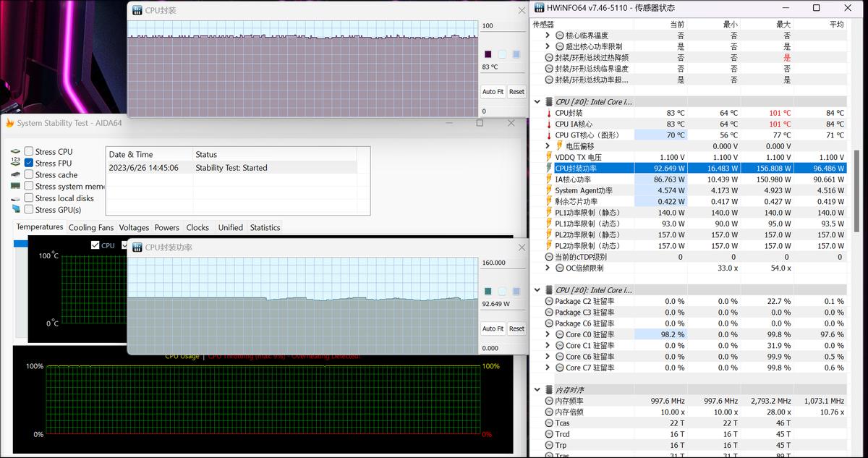Viewport: 868px width, 458px height.
Task: Click the dark purple color swatch in CPU封装 graph
Action: [488, 54]
